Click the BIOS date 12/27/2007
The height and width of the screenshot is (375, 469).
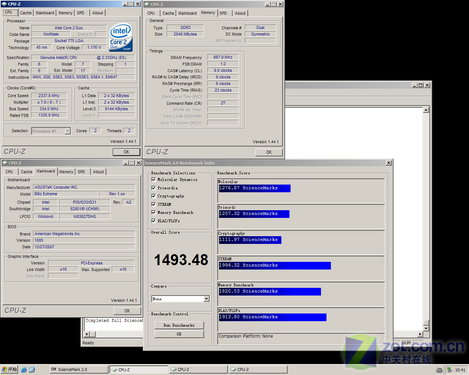coord(84,247)
